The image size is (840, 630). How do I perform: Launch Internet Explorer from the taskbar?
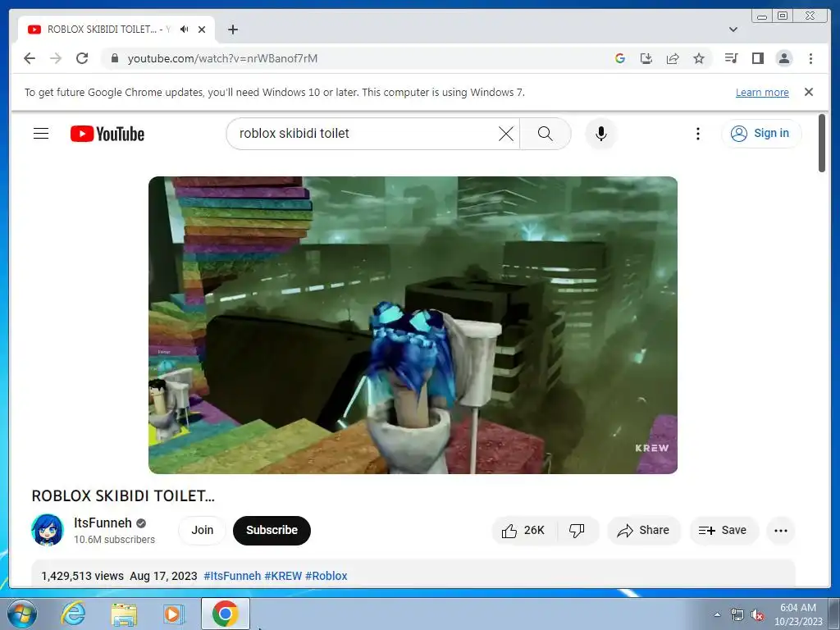[x=73, y=614]
